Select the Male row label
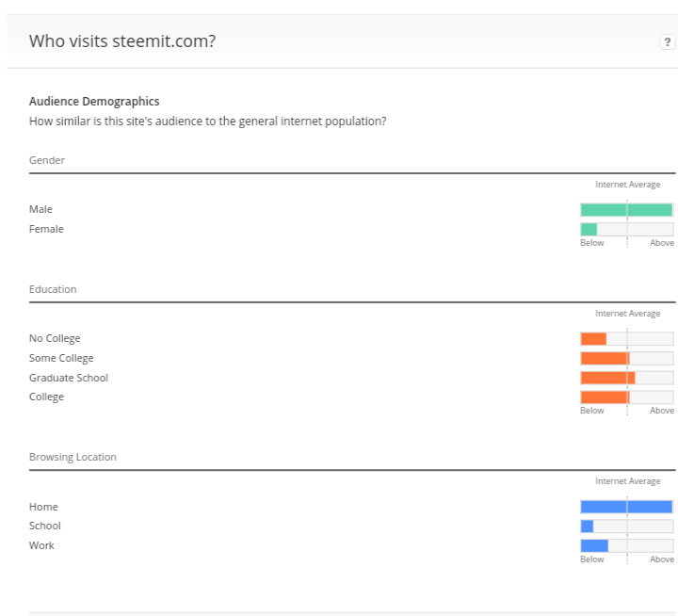The width and height of the screenshot is (678, 616). pyautogui.click(x=40, y=209)
